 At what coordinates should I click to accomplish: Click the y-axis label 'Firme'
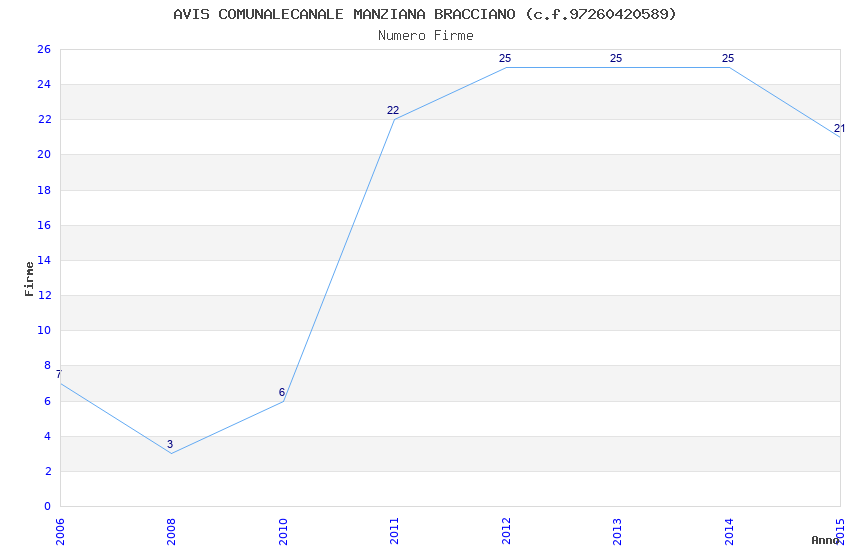click(29, 279)
